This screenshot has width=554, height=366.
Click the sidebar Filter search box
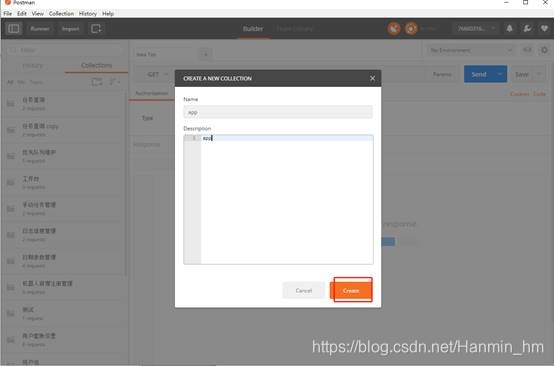64,50
